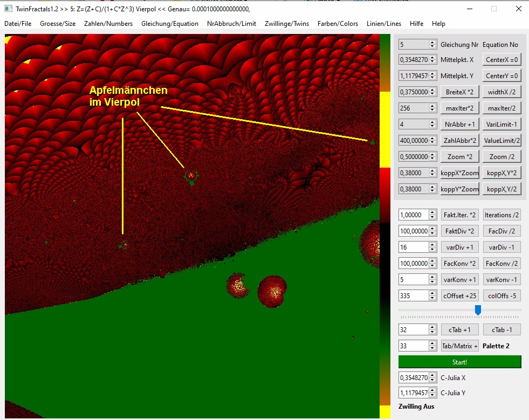Click the koppX*Zoom button
Viewport: 529px width, 420px height.
[459, 173]
